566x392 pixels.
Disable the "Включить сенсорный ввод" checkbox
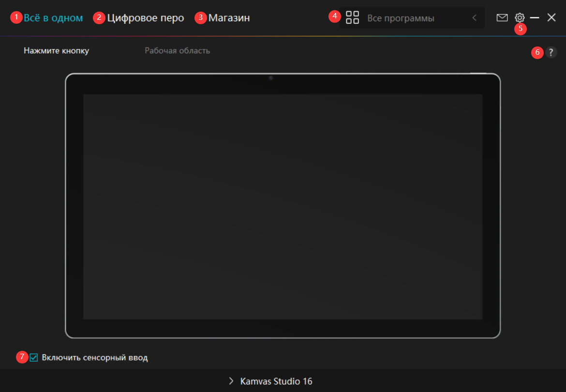(34, 358)
